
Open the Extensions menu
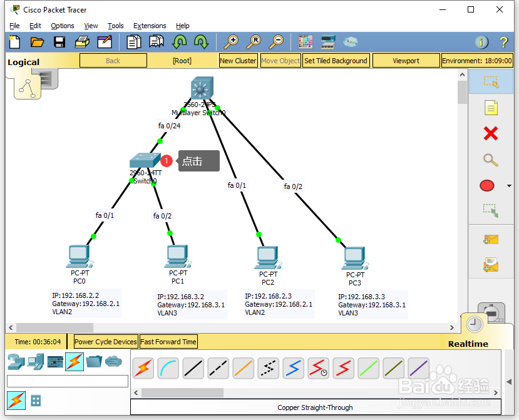(x=150, y=26)
